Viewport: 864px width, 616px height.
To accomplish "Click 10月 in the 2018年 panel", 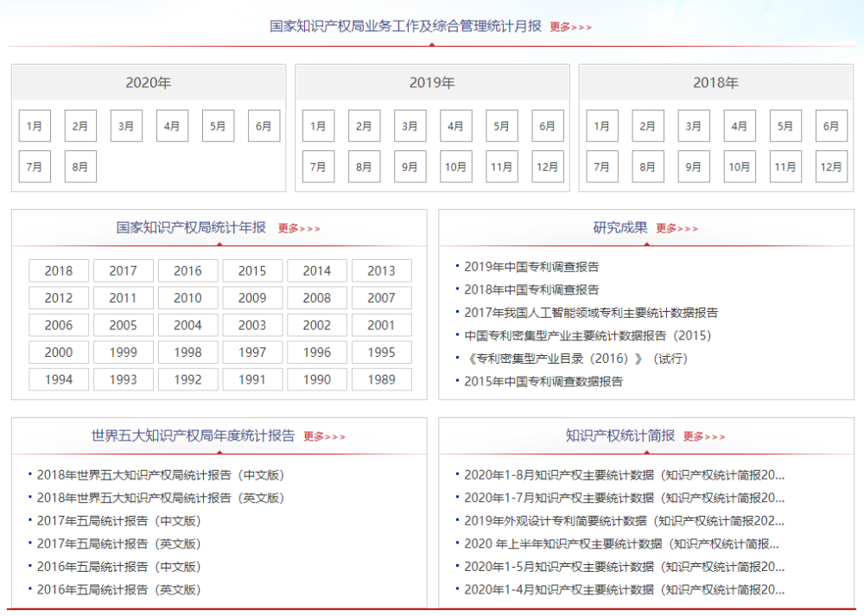I will [739, 167].
